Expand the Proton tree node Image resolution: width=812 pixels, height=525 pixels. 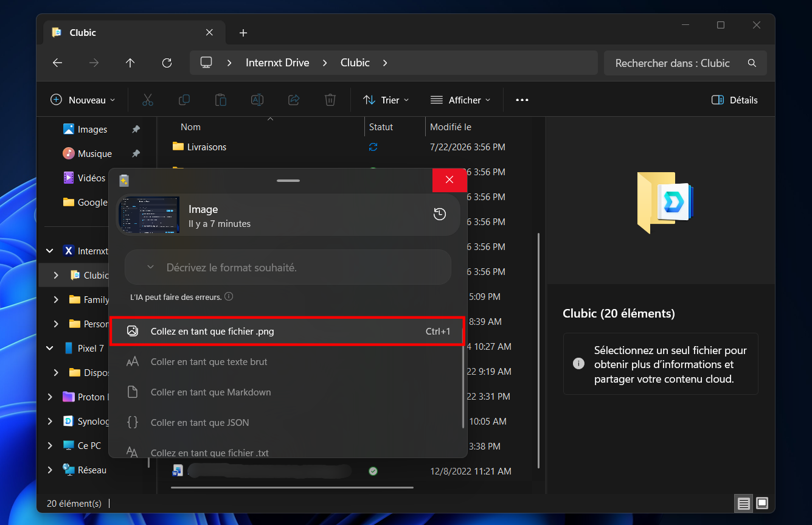tap(50, 397)
